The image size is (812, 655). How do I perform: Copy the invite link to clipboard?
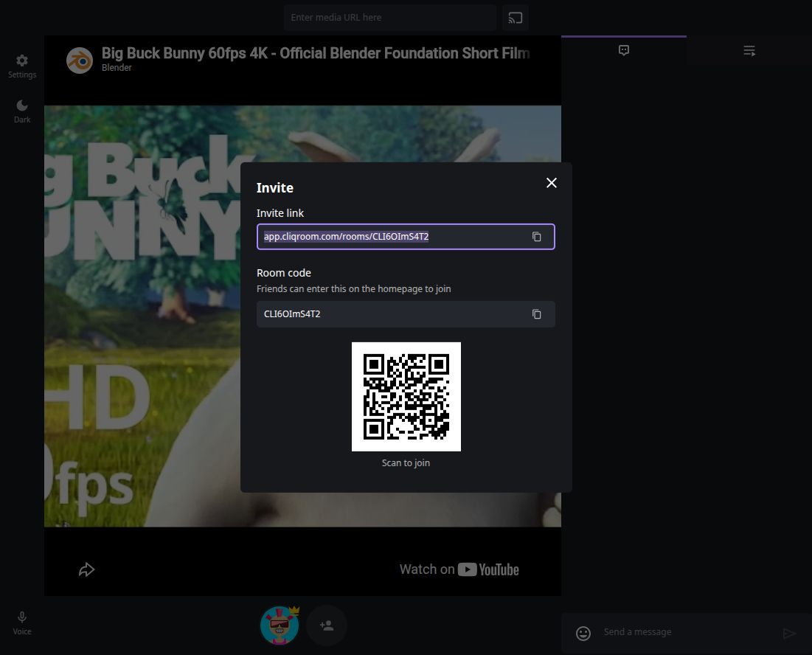point(536,237)
